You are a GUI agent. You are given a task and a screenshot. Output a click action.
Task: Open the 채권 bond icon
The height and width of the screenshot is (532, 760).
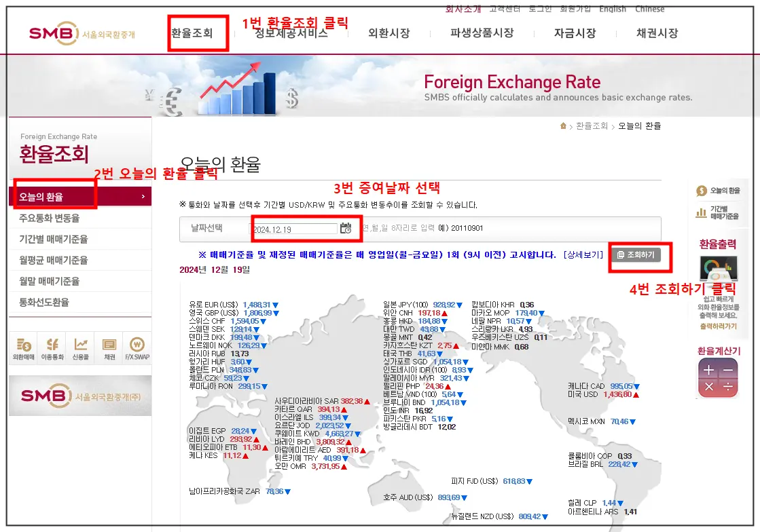109,346
